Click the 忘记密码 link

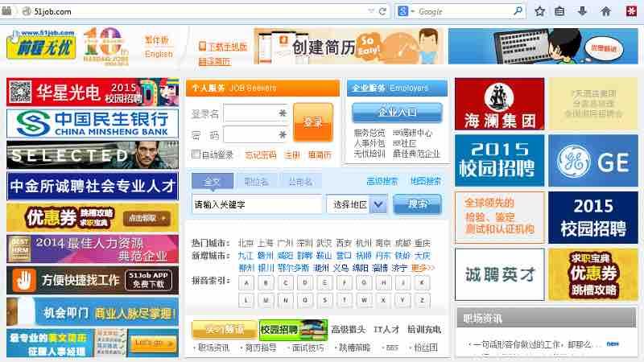pos(260,155)
